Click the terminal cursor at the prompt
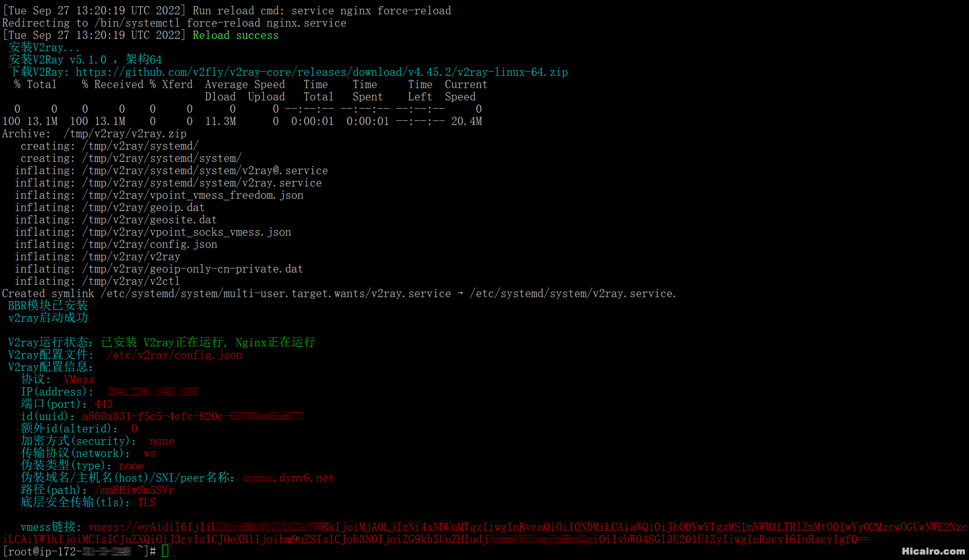This screenshot has width=969, height=560. click(x=165, y=551)
